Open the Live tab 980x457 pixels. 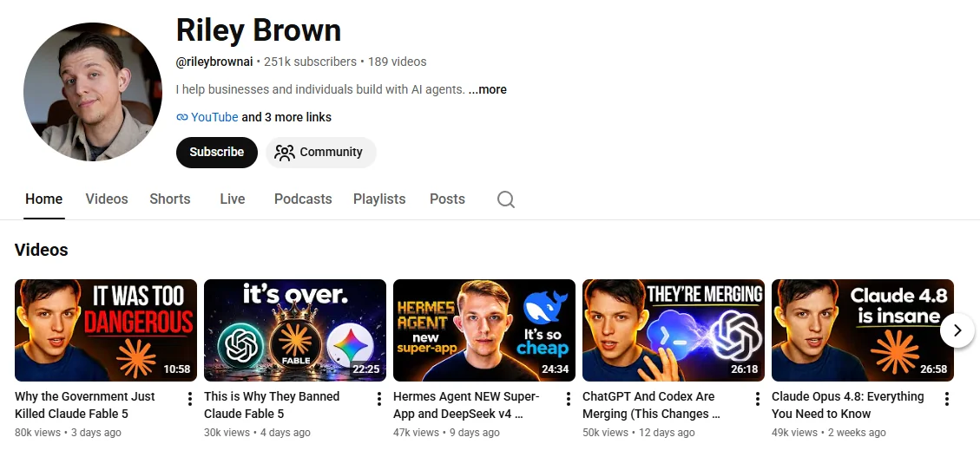pyautogui.click(x=233, y=199)
